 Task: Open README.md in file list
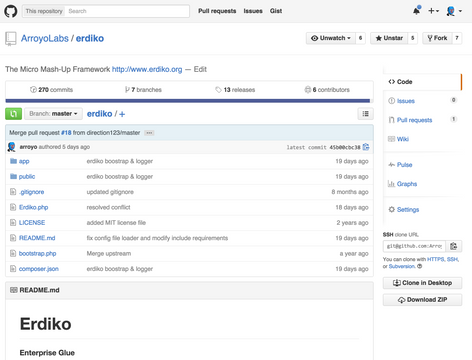pyautogui.click(x=37, y=238)
